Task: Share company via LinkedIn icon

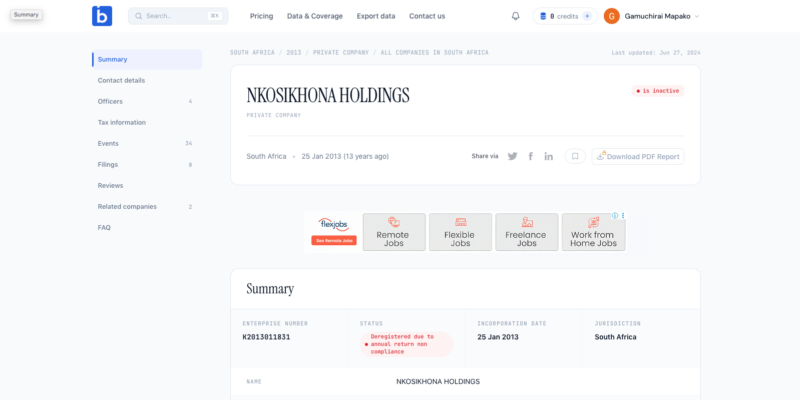Action: click(548, 156)
